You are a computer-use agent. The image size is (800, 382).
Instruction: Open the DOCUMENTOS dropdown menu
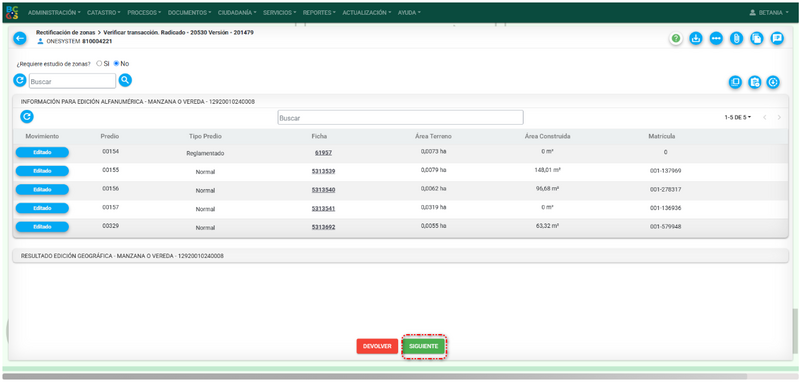(x=189, y=13)
